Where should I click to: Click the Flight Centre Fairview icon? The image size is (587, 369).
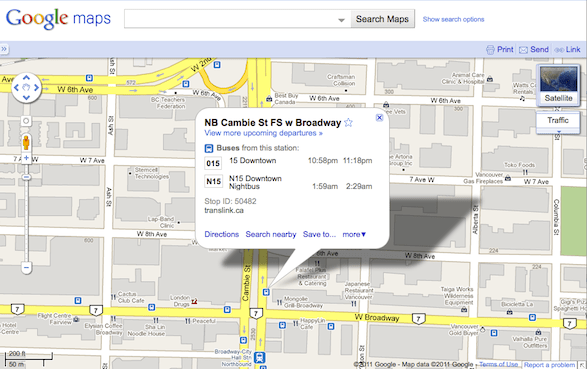76,319
